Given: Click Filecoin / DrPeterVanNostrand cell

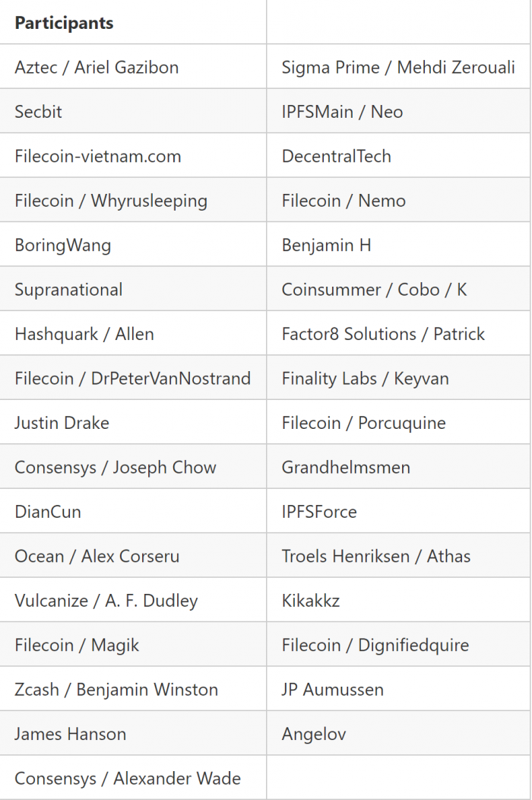Looking at the screenshot, I should [132, 377].
